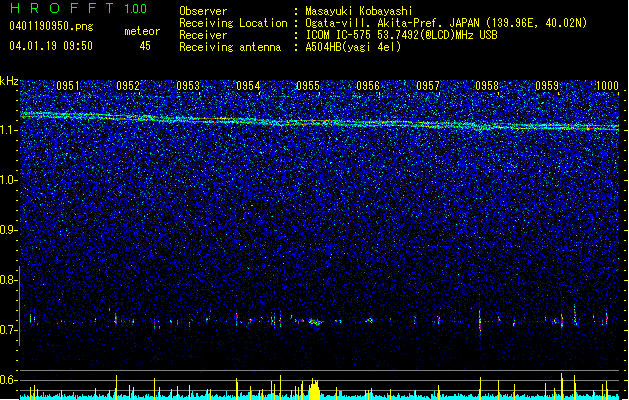Click the observer name Masayuki Kobayashi
The image size is (629, 400).
tap(359, 11)
